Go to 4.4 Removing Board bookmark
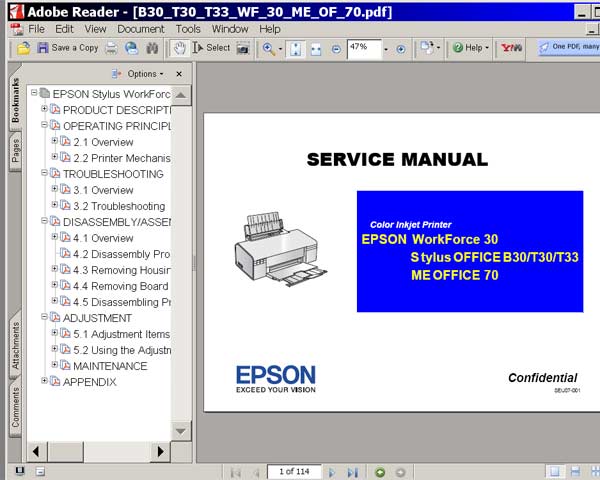The height and width of the screenshot is (480, 600). [121, 286]
